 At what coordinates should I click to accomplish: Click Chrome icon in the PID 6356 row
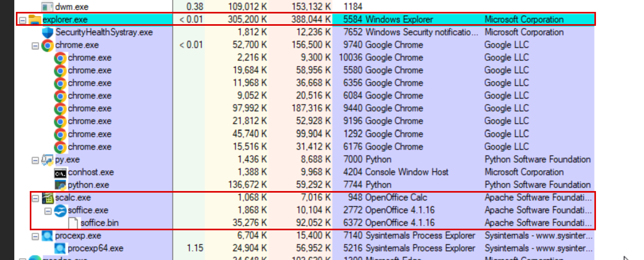60,83
